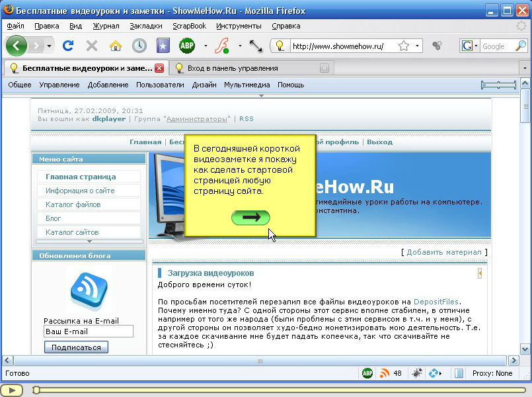Click the Администраторы group link
Screen dimensions: 532x397
197,119
